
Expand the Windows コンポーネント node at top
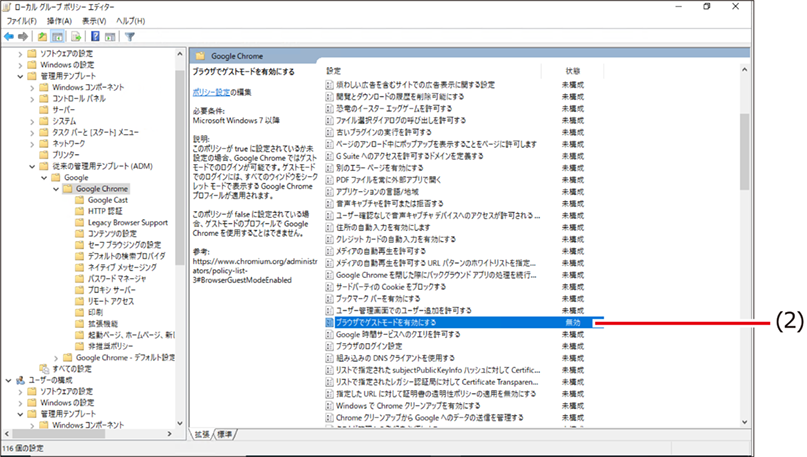coord(32,87)
